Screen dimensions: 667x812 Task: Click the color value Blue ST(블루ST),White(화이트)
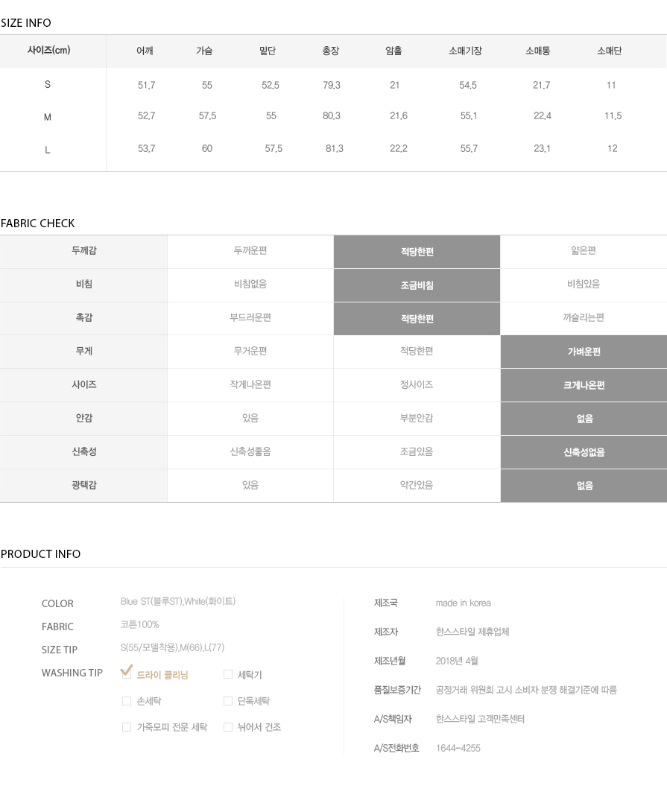coord(178,601)
